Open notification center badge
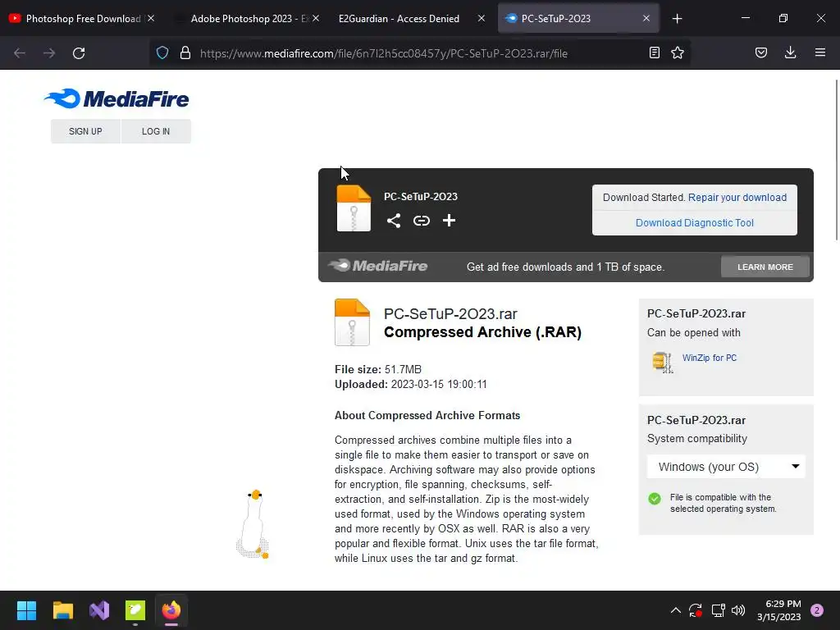840x630 pixels. click(817, 610)
